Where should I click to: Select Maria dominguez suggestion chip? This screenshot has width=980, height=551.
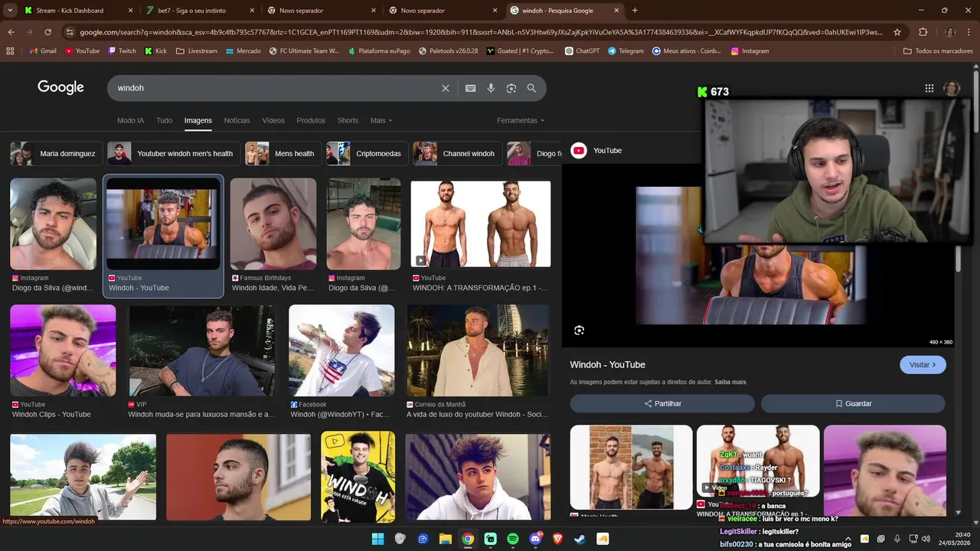[55, 154]
